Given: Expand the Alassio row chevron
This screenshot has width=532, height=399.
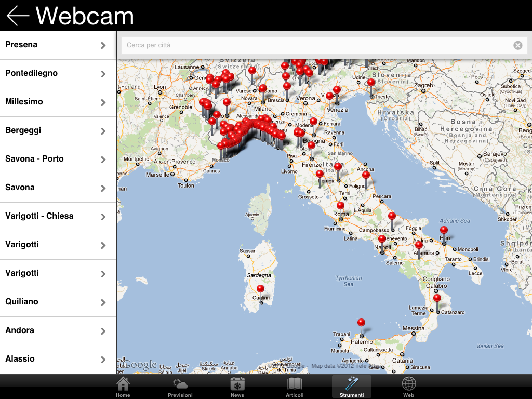Looking at the screenshot, I should [x=103, y=360].
